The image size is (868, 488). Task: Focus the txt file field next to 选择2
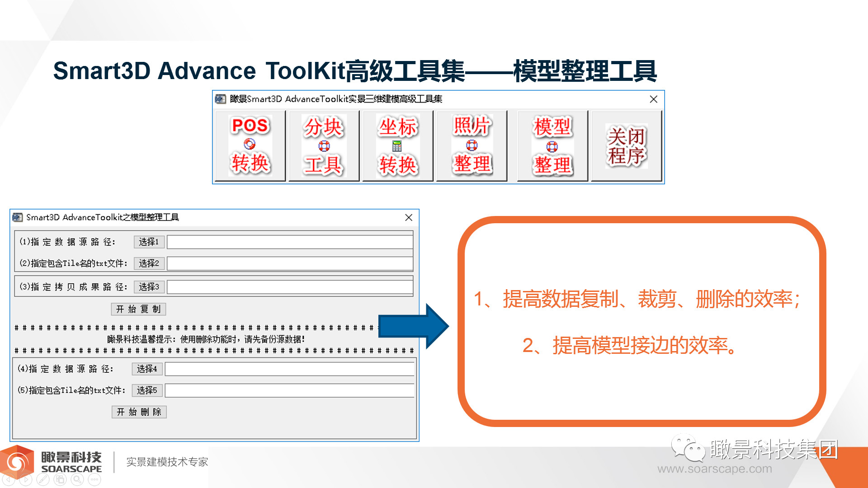[290, 263]
